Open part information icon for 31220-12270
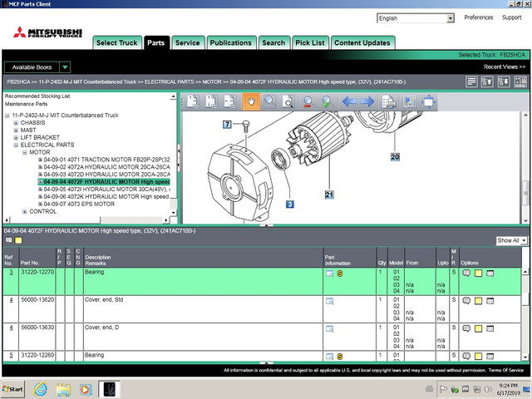The height and width of the screenshot is (399, 532). click(x=329, y=273)
